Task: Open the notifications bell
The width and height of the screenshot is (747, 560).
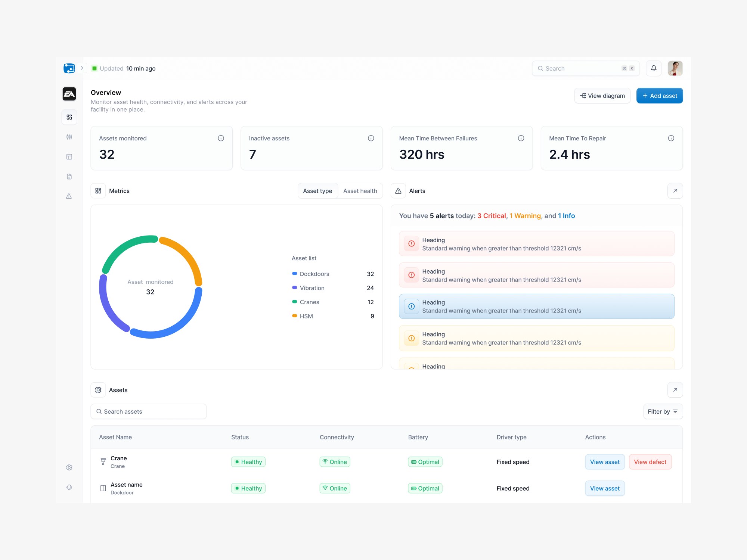Action: (x=654, y=68)
